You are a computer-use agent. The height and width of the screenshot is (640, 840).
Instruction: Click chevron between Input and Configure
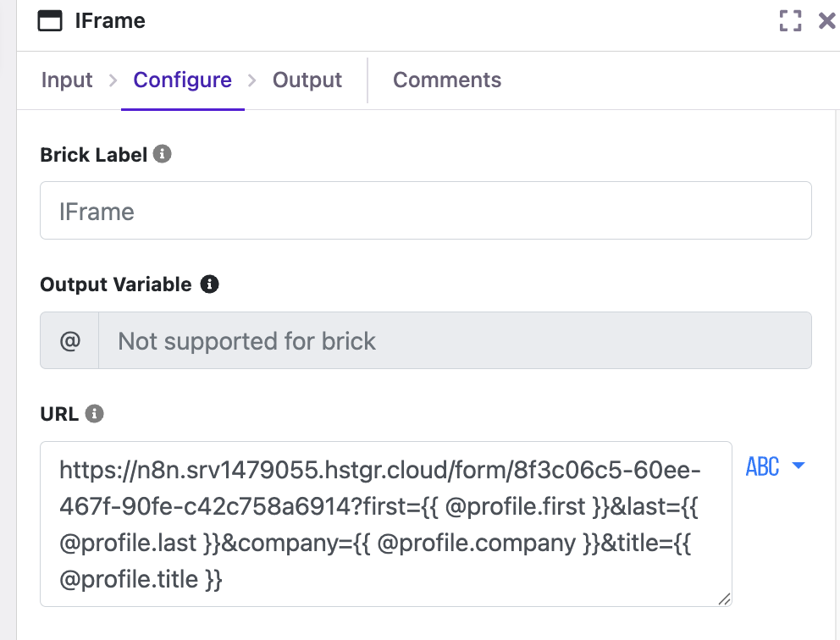click(113, 80)
